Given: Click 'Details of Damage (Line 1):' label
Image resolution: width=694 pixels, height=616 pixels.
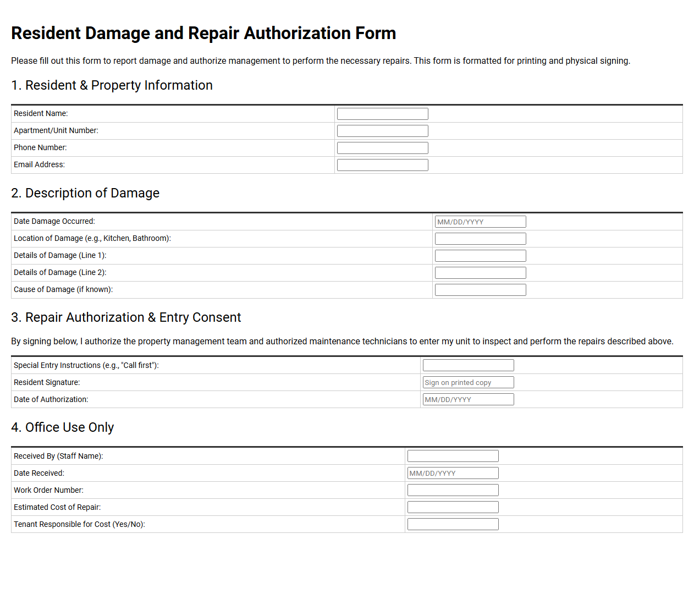Looking at the screenshot, I should 60,255.
